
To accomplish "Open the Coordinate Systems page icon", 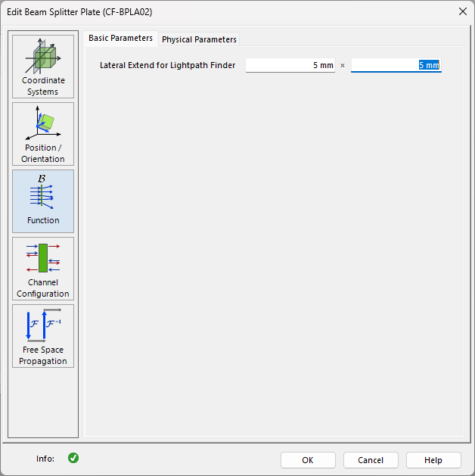I will pyautogui.click(x=43, y=56).
